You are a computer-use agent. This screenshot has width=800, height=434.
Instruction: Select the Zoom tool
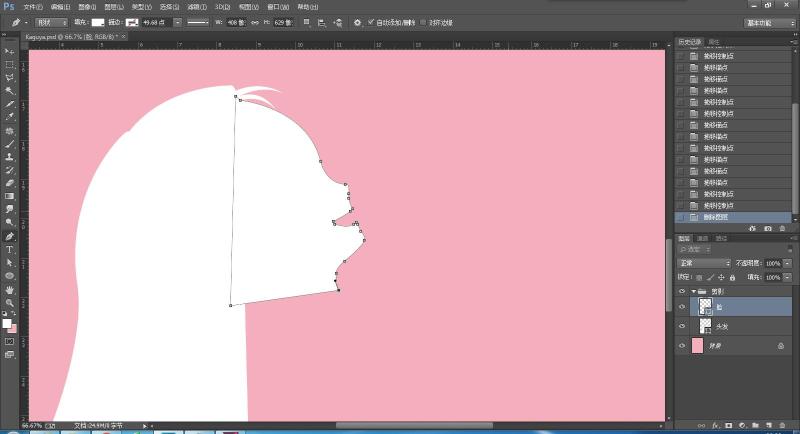point(9,303)
